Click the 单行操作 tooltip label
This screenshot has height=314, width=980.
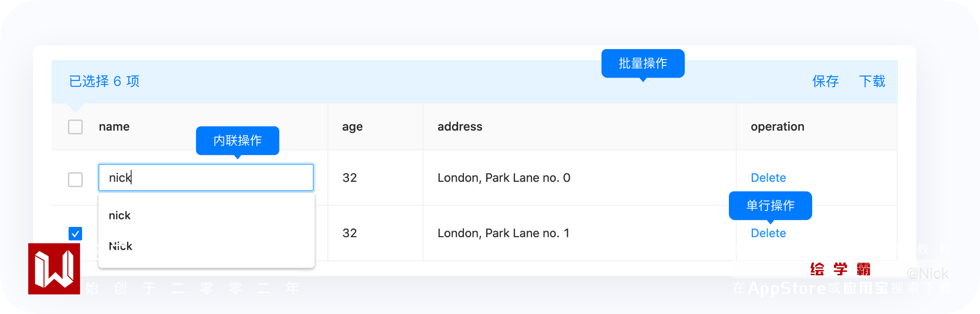pos(770,205)
